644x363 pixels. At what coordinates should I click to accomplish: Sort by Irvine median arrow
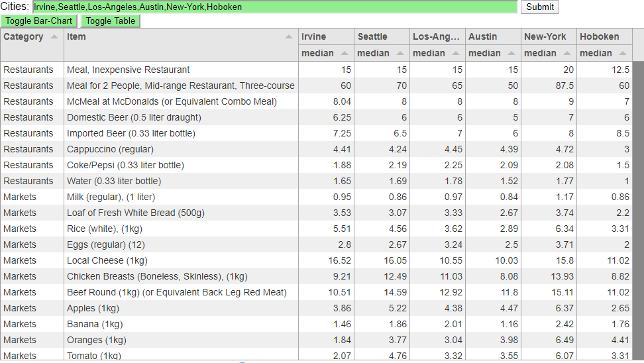(x=344, y=54)
